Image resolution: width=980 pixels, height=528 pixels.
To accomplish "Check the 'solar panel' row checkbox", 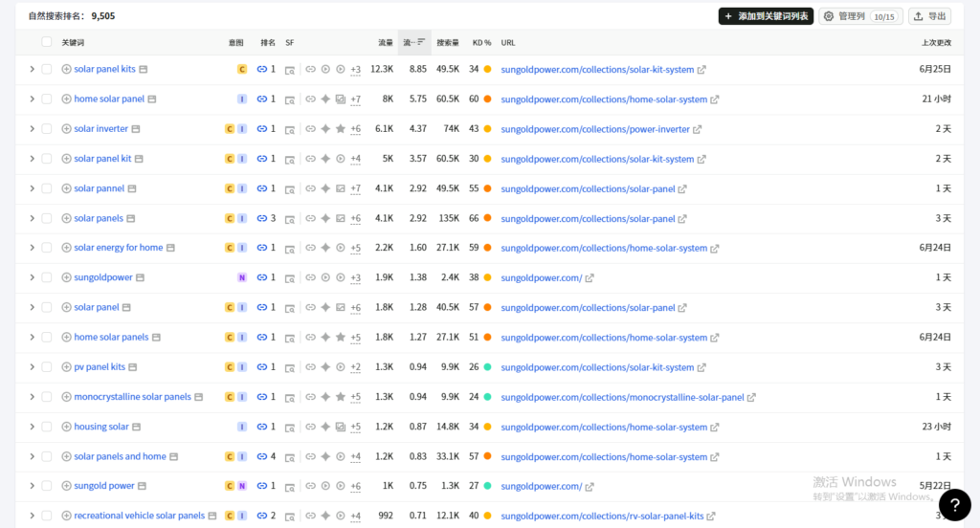I will tap(46, 307).
